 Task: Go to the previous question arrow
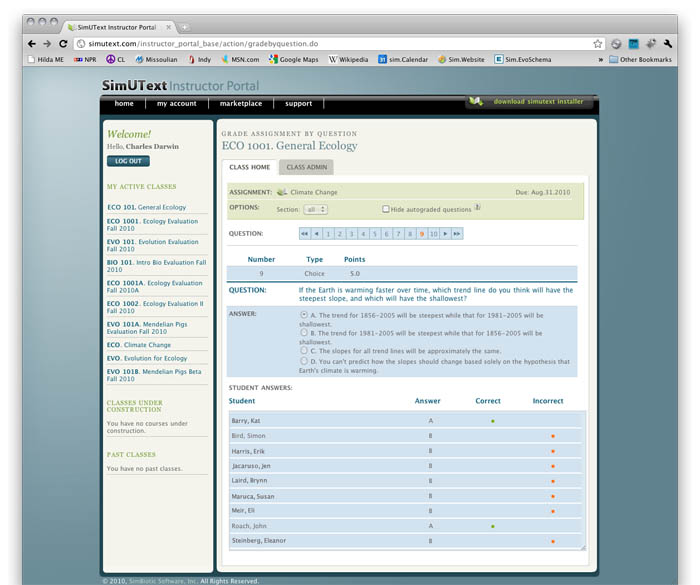tap(317, 233)
